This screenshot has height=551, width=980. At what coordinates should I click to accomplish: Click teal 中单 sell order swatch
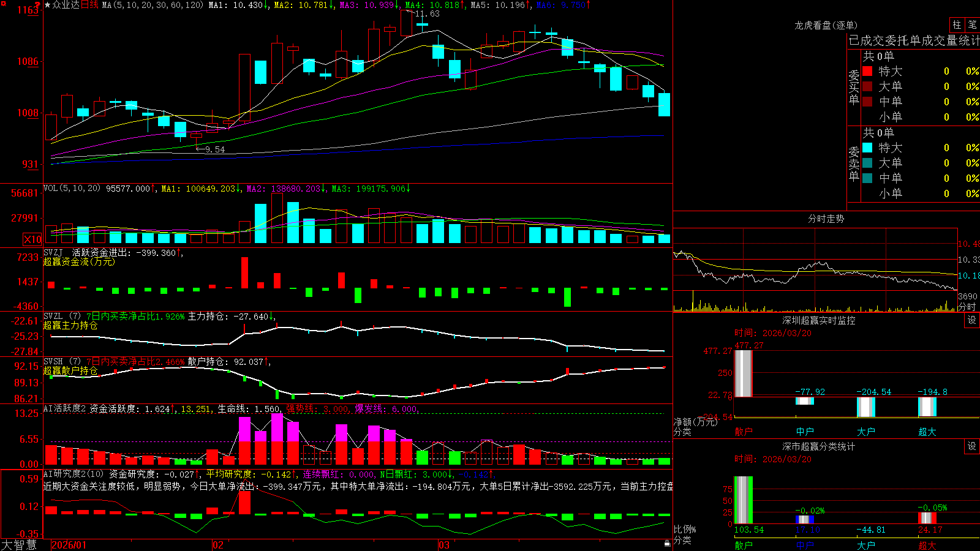[867, 178]
